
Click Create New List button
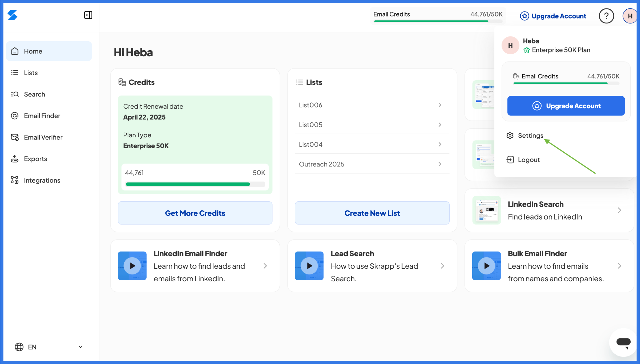[372, 213]
